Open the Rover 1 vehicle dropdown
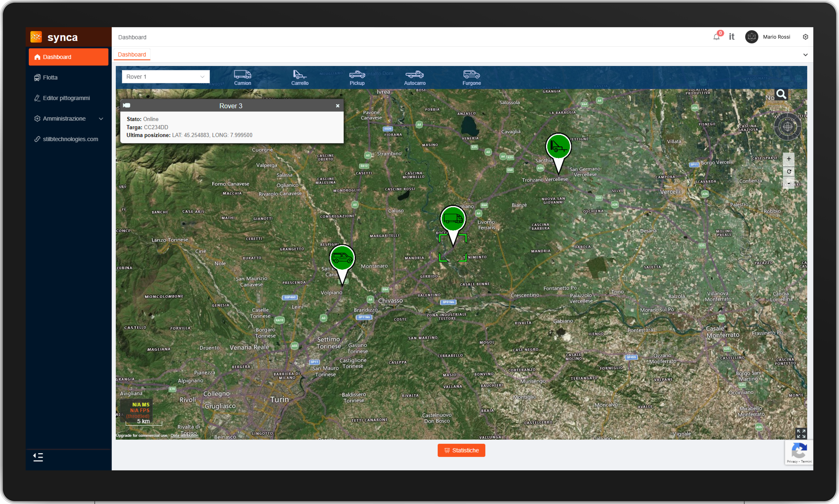The height and width of the screenshot is (504, 839). point(166,77)
